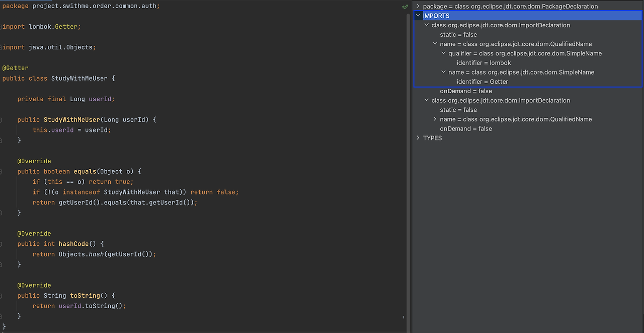Fold the toString method using gutter marker
644x333 pixels.
(1, 296)
